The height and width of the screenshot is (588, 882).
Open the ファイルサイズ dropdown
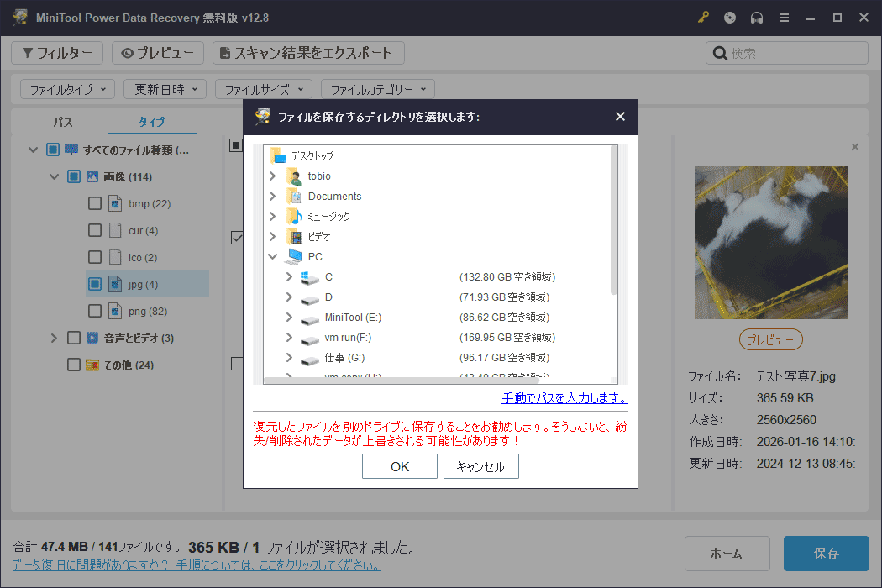(263, 88)
